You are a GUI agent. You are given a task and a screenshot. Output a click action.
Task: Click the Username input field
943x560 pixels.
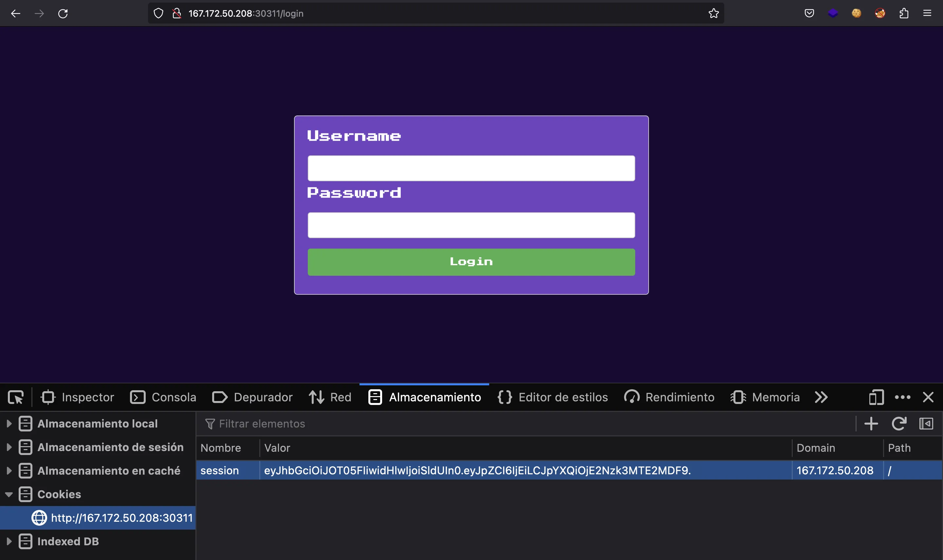click(x=471, y=168)
